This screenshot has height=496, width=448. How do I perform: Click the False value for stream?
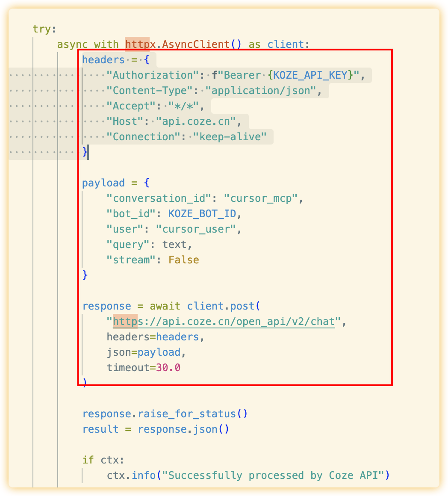184,260
